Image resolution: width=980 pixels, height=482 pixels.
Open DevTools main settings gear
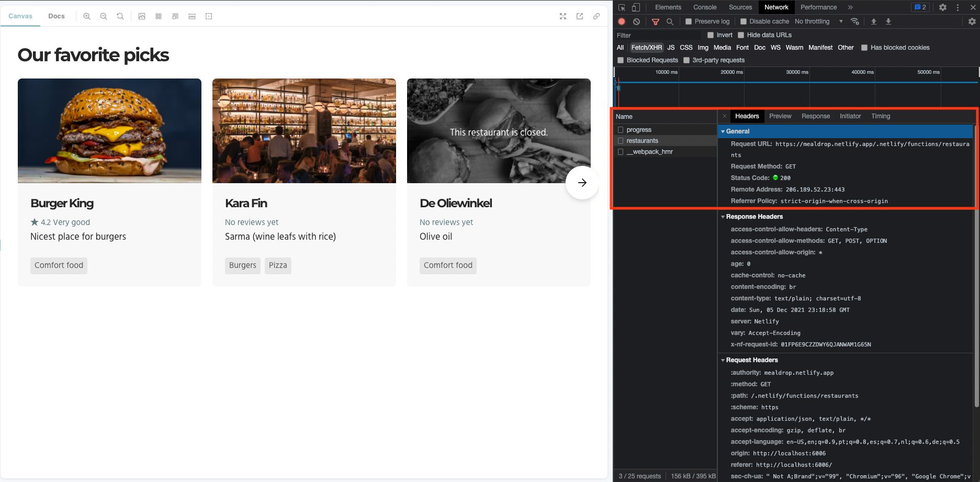click(x=943, y=7)
